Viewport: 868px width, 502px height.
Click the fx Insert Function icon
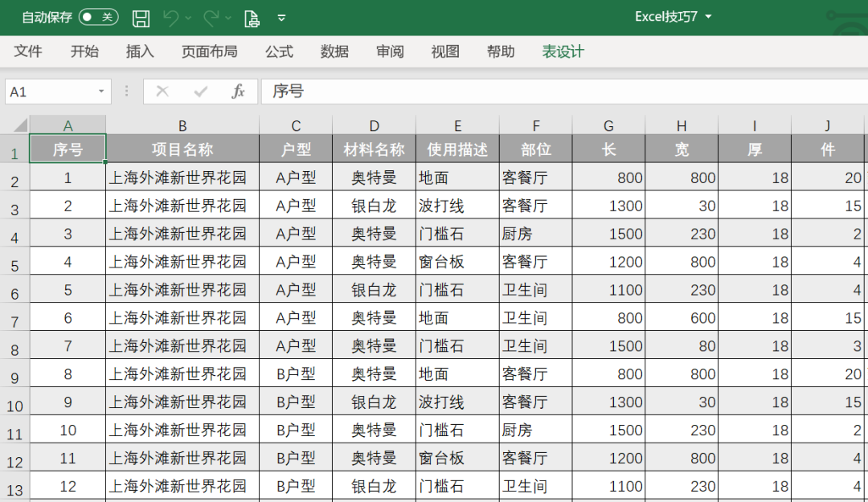click(x=238, y=92)
